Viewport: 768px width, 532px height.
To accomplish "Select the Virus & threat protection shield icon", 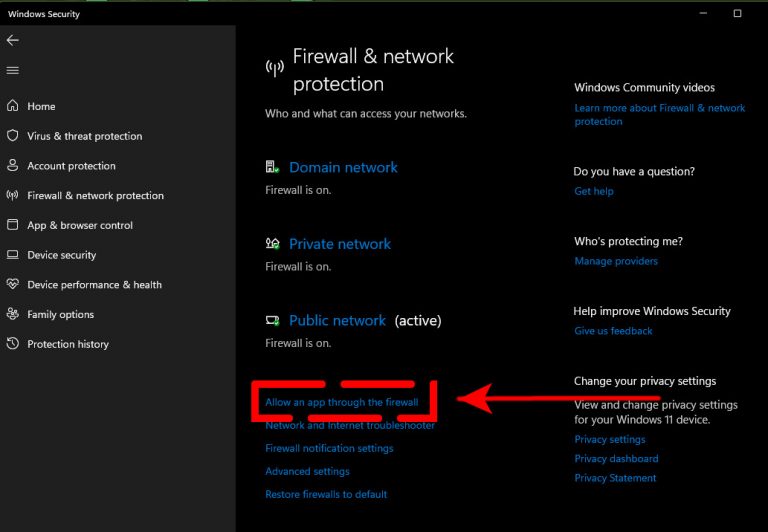I will 13,136.
